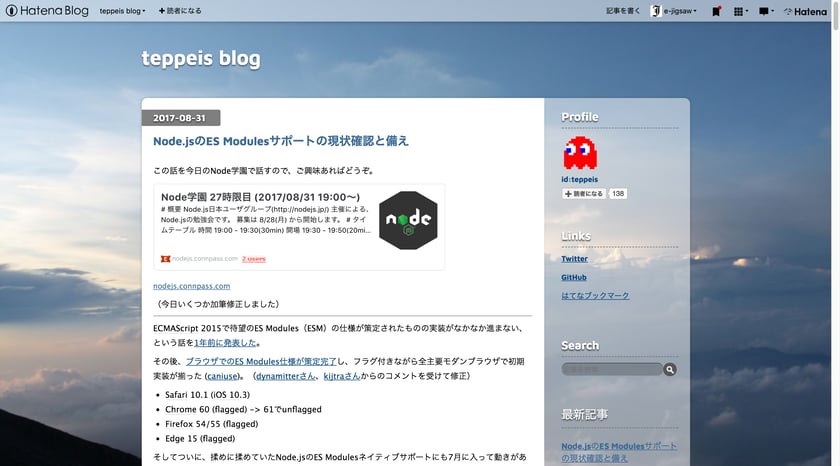Click the kijtraさん link
The image size is (840, 466).
point(342,376)
